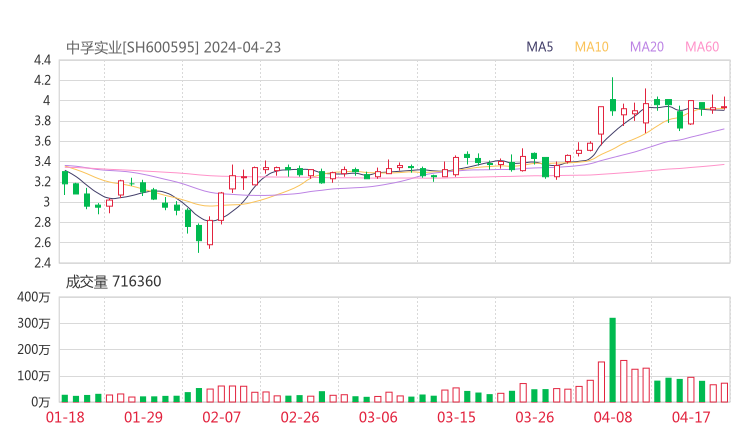Click the 300万 volume axis label
The image size is (740, 440).
(x=34, y=323)
